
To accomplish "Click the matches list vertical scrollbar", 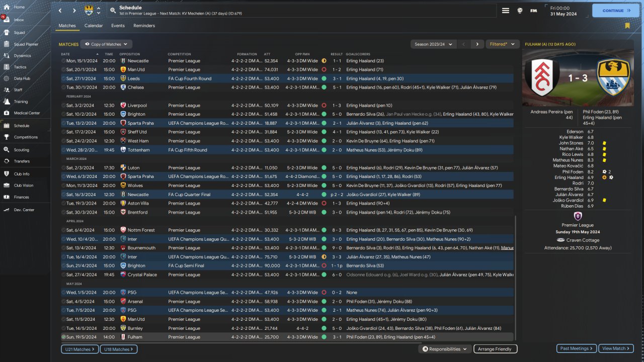I will (x=516, y=279).
